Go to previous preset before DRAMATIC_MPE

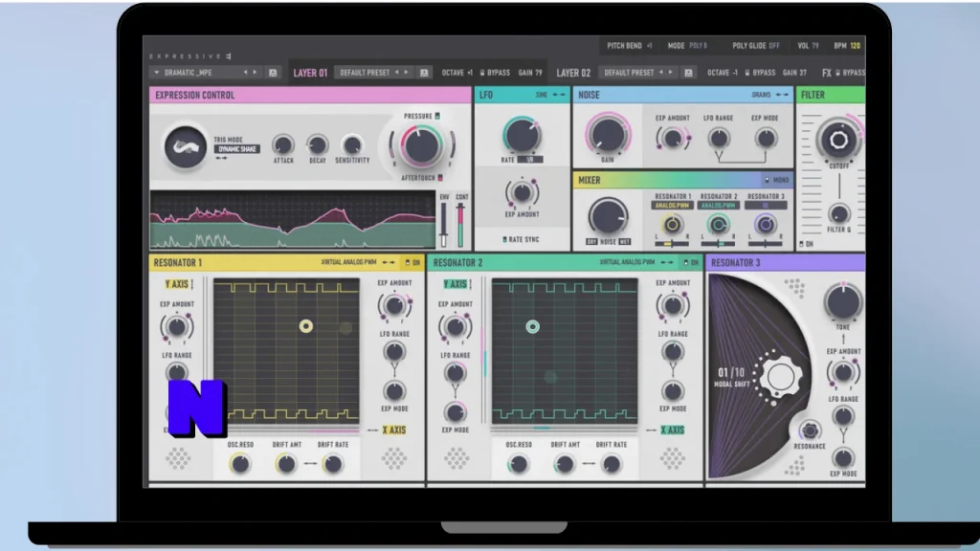(246, 73)
